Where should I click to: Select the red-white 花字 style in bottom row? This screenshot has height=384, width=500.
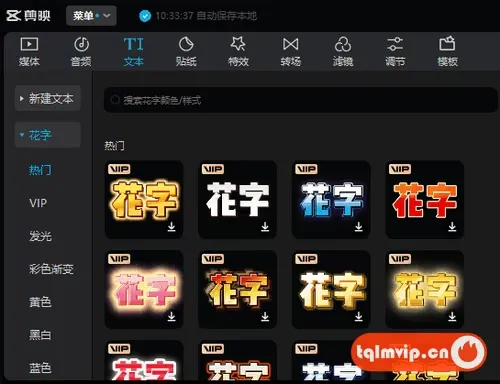pos(144,361)
